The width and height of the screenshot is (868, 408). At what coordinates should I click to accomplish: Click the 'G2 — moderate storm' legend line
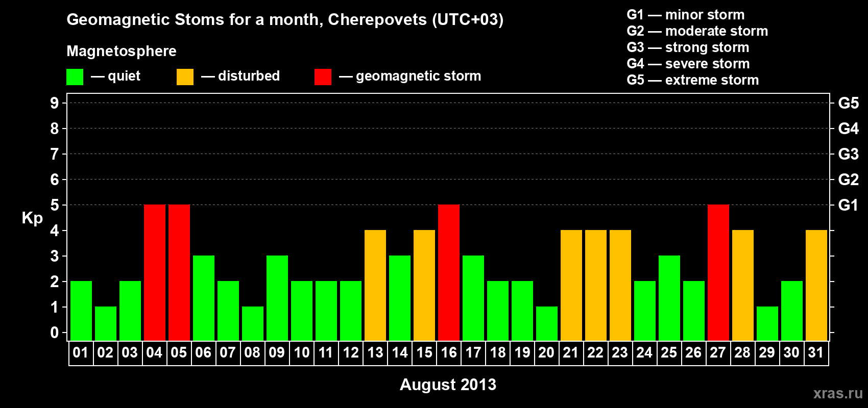pos(697,31)
